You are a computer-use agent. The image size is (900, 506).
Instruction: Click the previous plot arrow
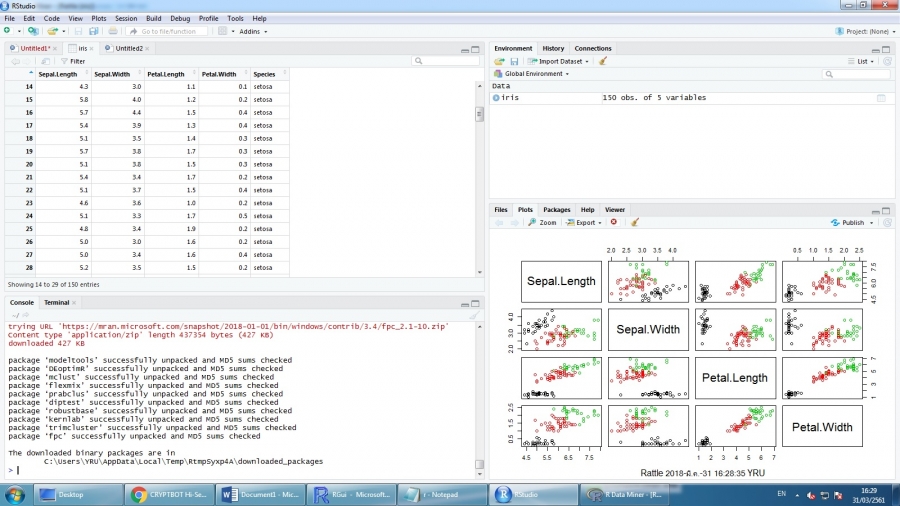499,223
